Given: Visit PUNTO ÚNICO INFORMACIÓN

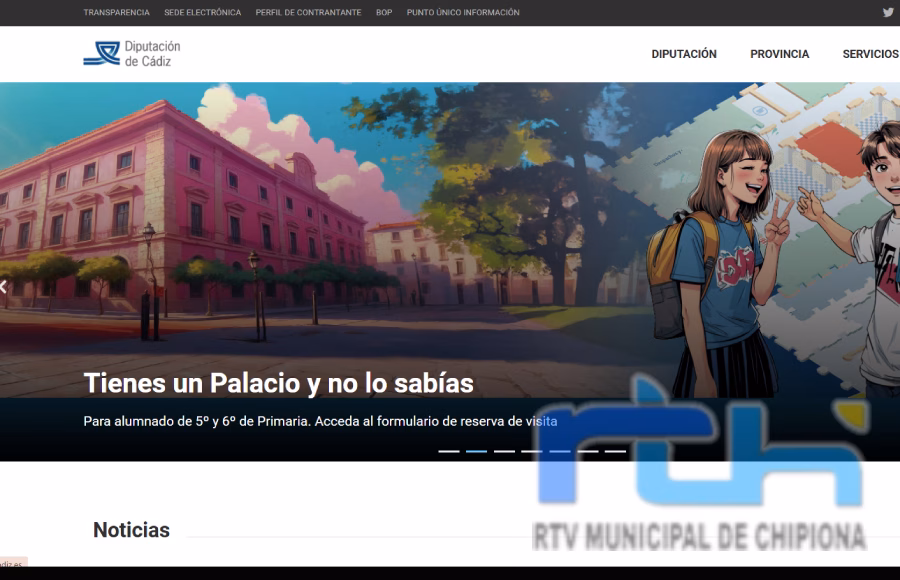Looking at the screenshot, I should click(462, 13).
